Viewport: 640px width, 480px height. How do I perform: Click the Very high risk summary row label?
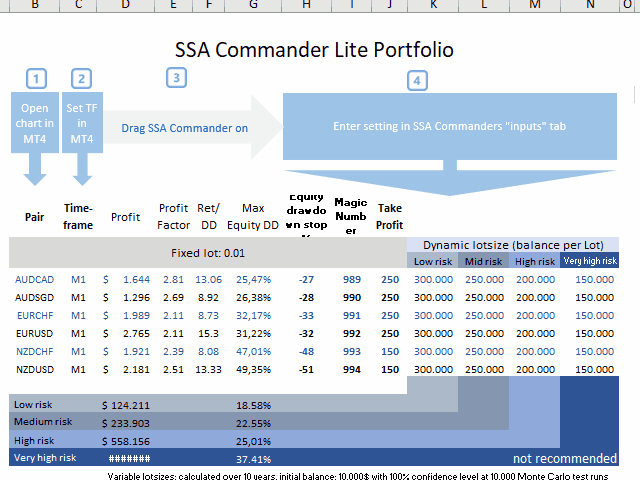pos(45,458)
